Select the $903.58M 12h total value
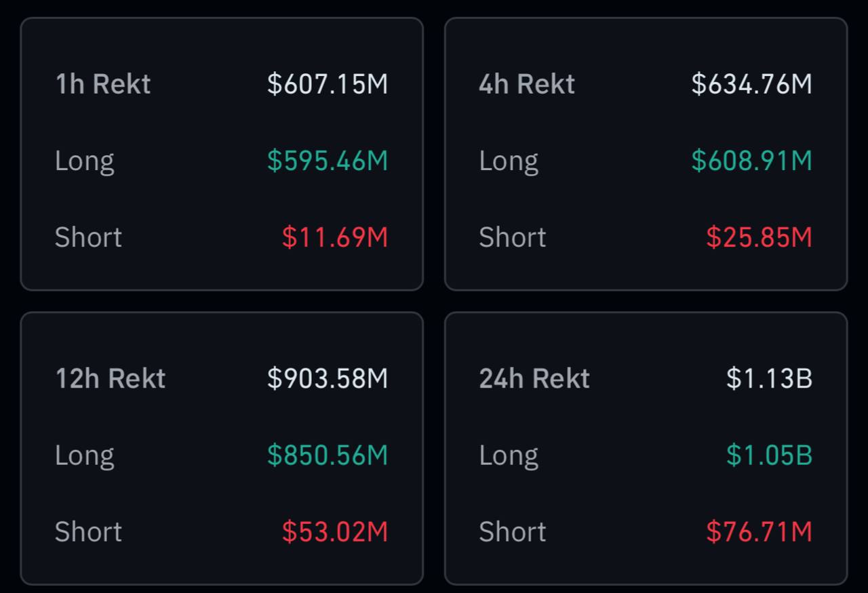The width and height of the screenshot is (868, 593). tap(328, 378)
